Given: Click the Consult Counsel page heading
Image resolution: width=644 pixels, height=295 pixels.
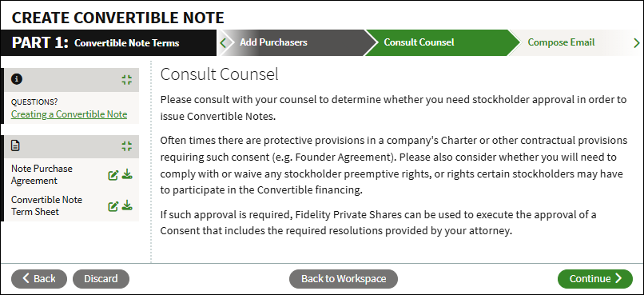Looking at the screenshot, I should click(219, 74).
